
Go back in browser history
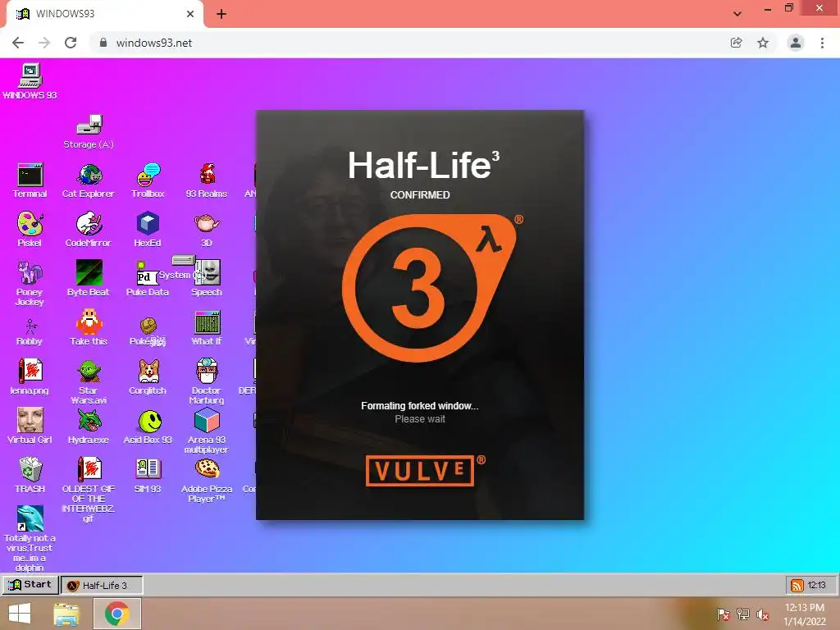click(18, 43)
